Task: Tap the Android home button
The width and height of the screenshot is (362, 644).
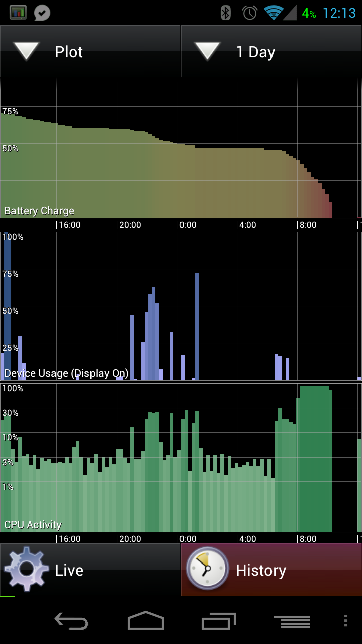Action: 146,621
